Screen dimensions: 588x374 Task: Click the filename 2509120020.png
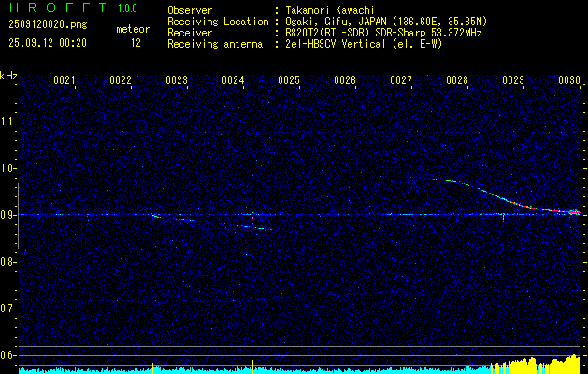pos(48,24)
